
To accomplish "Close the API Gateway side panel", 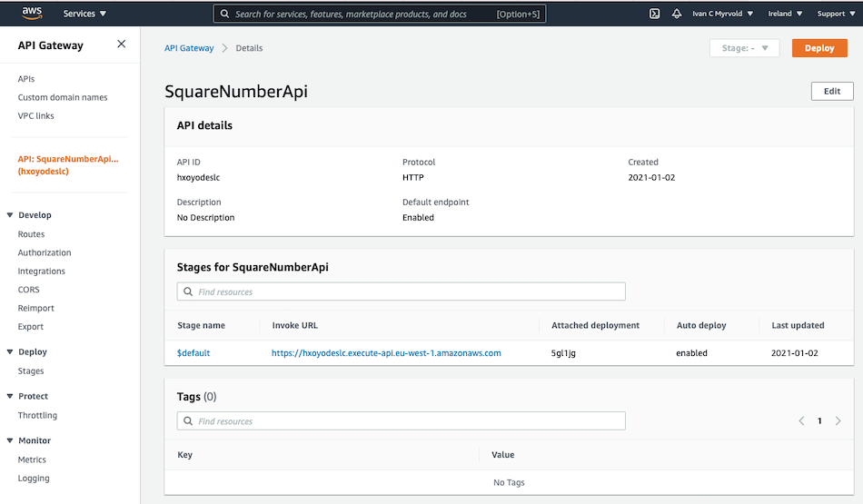I will coord(121,44).
